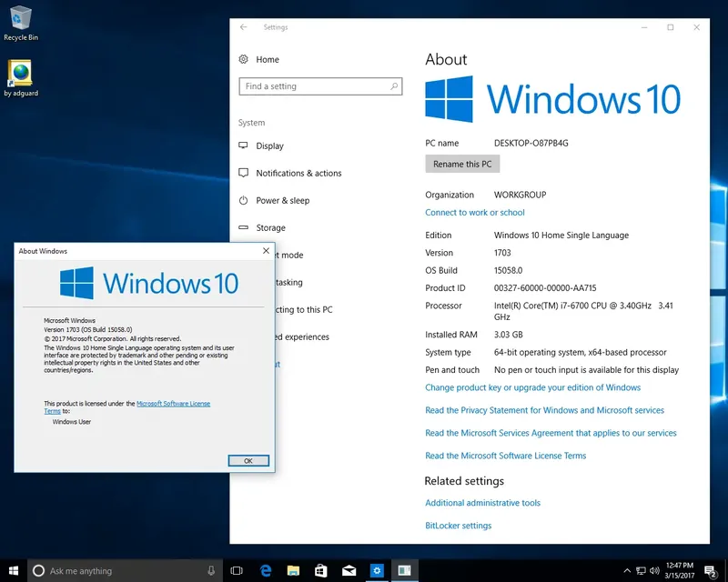
Task: Open the Microsoft Store taskbar icon
Action: click(319, 569)
